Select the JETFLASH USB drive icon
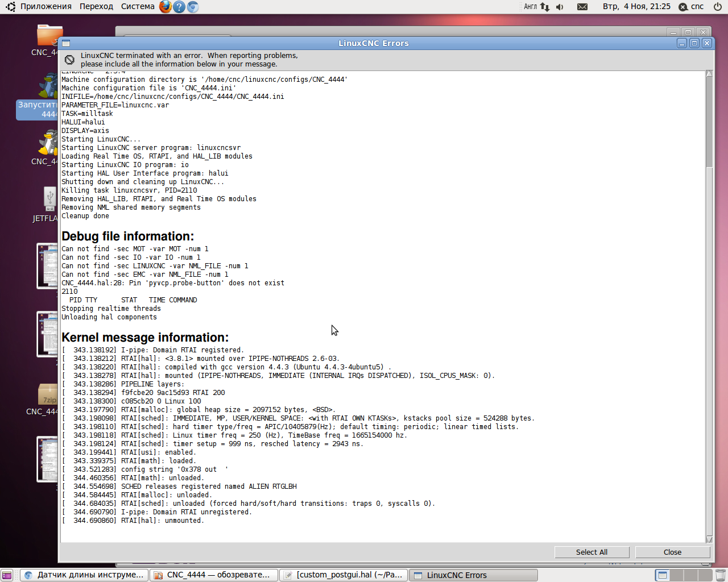The image size is (728, 582). tap(45, 205)
